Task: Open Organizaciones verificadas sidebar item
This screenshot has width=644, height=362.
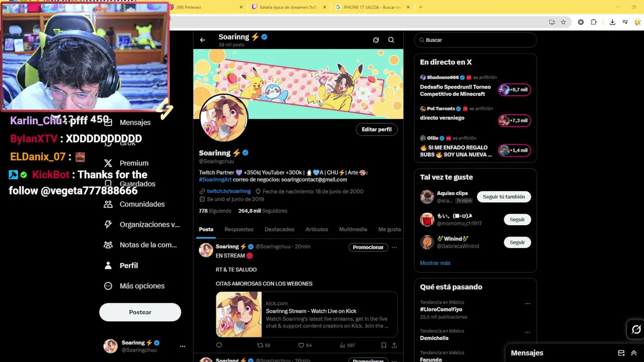Action: pos(142,225)
